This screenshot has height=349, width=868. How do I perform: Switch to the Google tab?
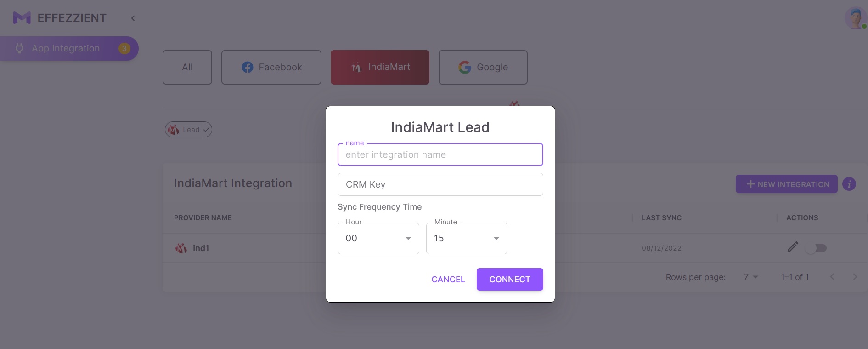pos(483,67)
